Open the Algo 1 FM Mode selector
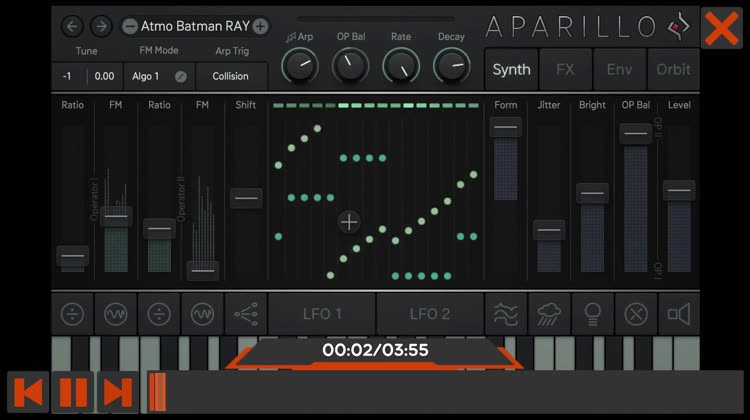The width and height of the screenshot is (750, 420). (x=145, y=77)
